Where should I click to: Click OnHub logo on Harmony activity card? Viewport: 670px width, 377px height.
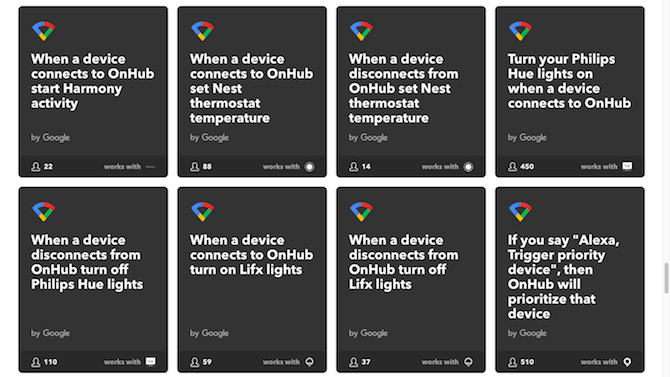[44, 31]
